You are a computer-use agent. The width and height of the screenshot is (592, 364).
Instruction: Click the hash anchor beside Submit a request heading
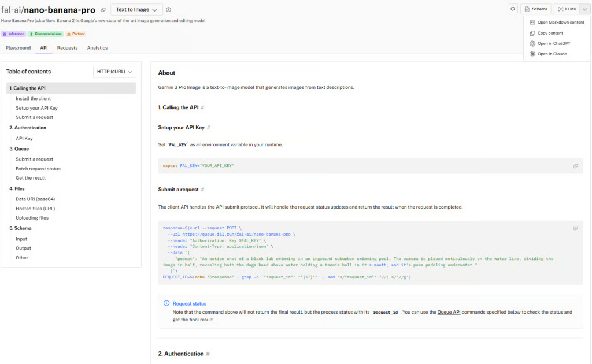click(x=202, y=190)
